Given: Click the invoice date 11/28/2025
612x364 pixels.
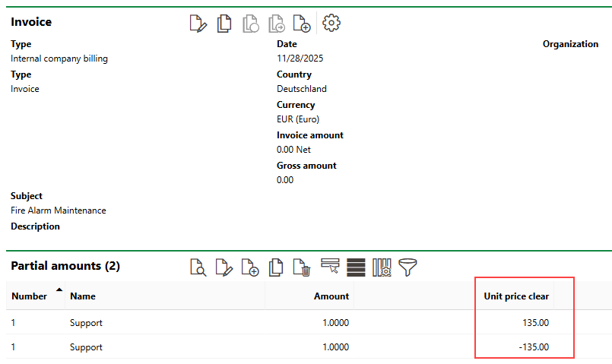Looking at the screenshot, I should [300, 59].
